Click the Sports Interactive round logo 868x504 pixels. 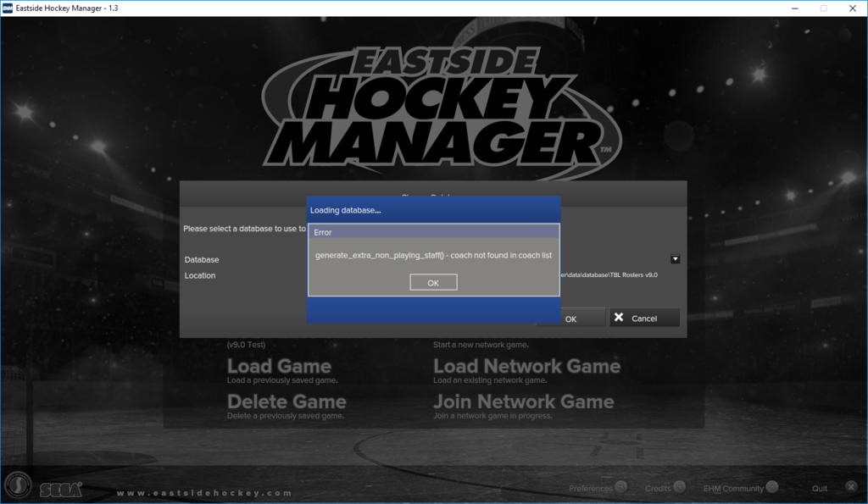tap(19, 485)
